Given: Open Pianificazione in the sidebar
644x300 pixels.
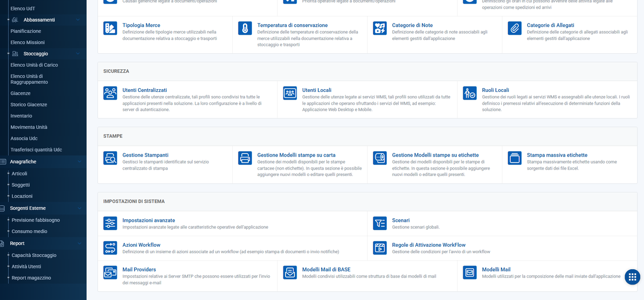Looking at the screenshot, I should tap(26, 31).
